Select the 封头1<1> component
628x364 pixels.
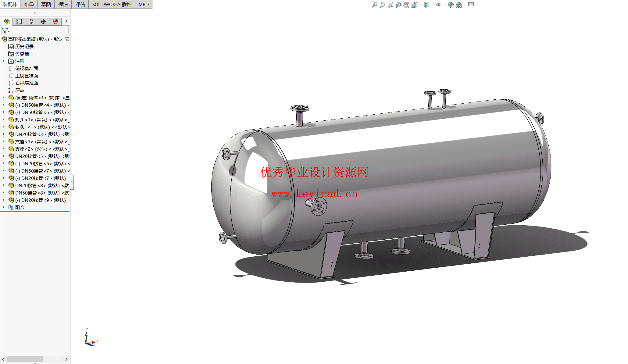[39, 127]
